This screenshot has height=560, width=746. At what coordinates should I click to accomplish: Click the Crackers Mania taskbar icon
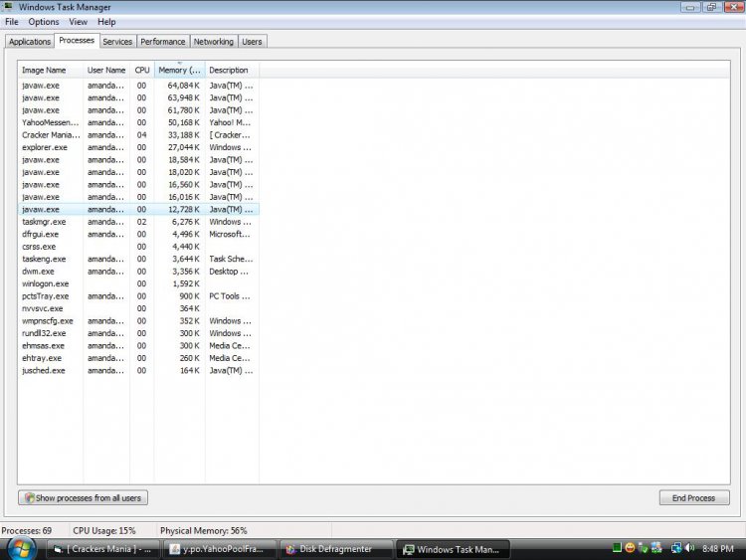(x=58, y=549)
